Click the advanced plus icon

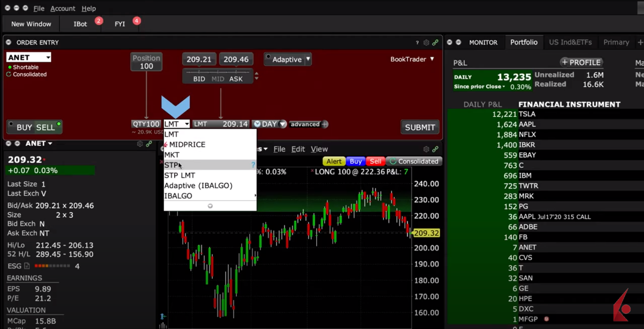click(325, 124)
